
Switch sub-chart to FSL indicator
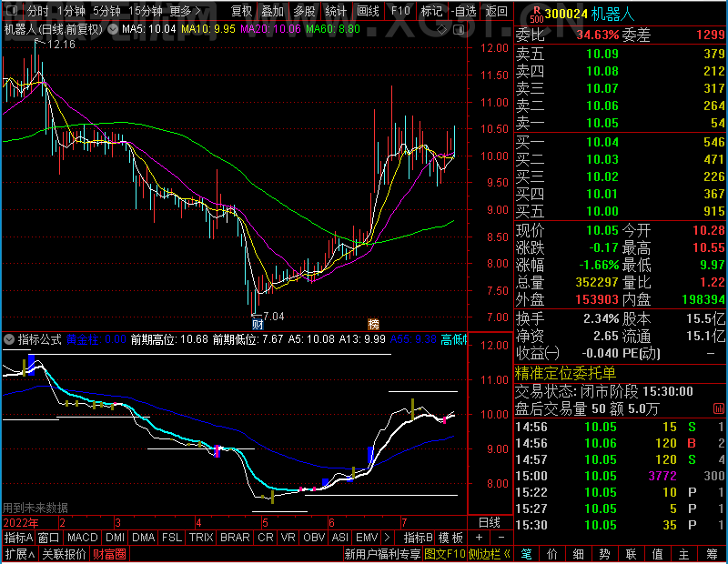(172, 538)
